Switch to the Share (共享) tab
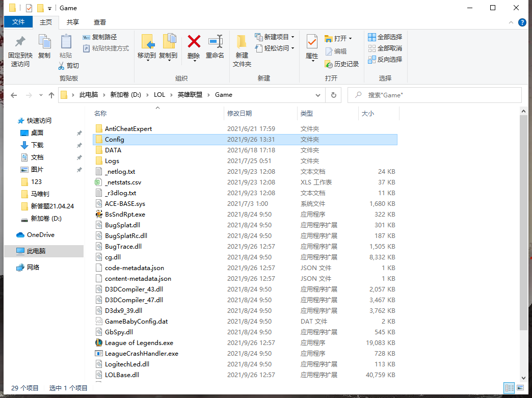Screen dimensions: 532x398 (72, 22)
